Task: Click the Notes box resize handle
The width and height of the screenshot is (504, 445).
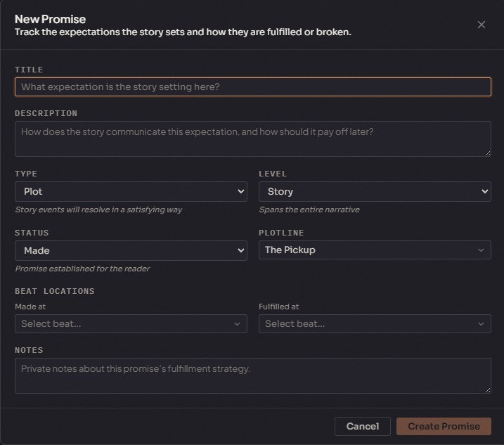Action: [487, 389]
